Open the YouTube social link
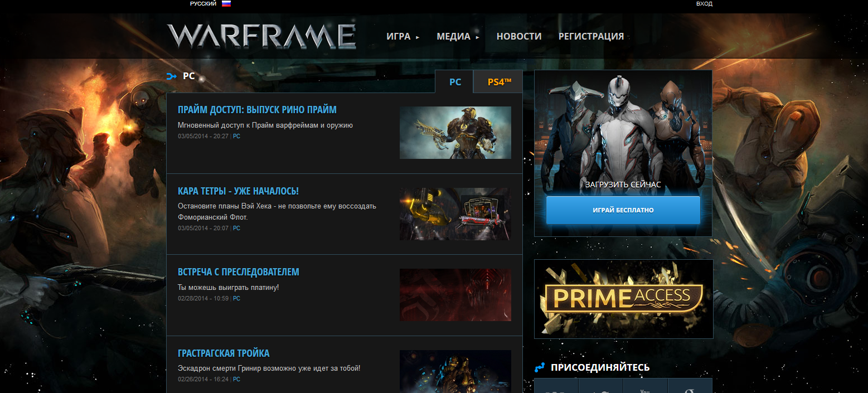The width and height of the screenshot is (868, 393). pos(645,386)
